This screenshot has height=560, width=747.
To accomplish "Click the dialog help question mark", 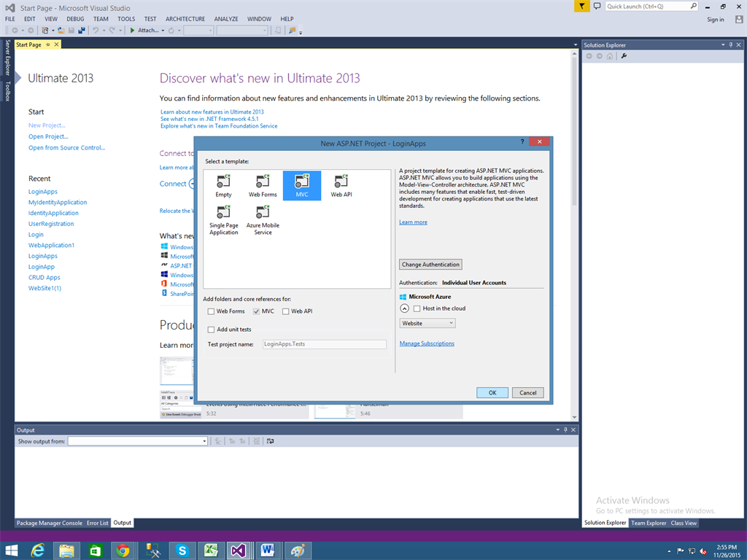I will (x=522, y=141).
